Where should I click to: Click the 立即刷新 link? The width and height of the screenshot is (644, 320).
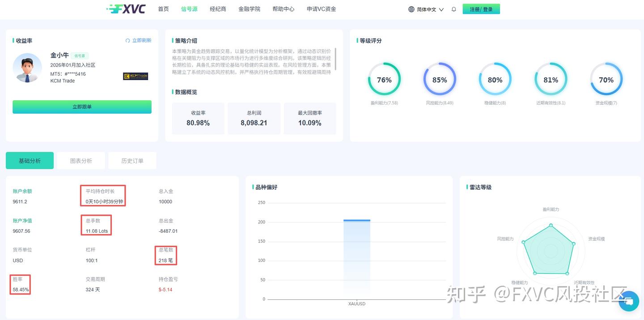click(x=142, y=40)
